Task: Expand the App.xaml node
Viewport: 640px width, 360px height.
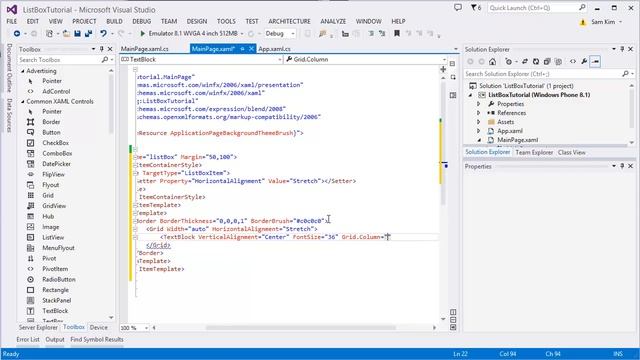Action: tap(479, 131)
